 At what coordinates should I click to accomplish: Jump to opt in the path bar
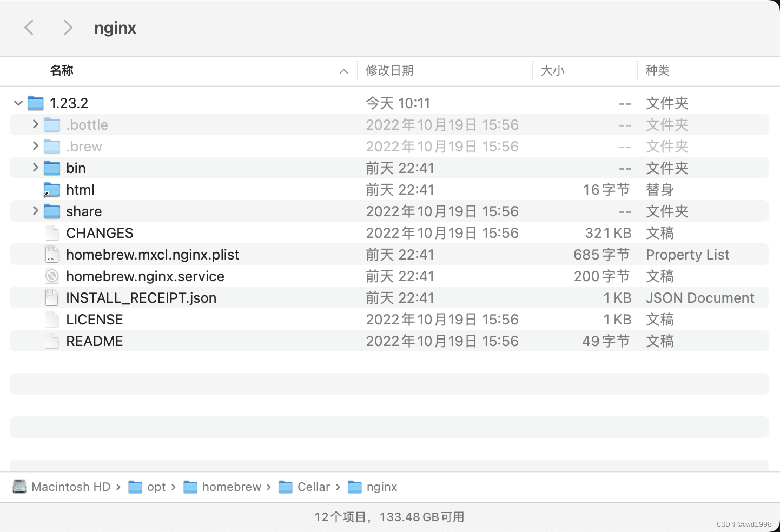[x=156, y=487]
